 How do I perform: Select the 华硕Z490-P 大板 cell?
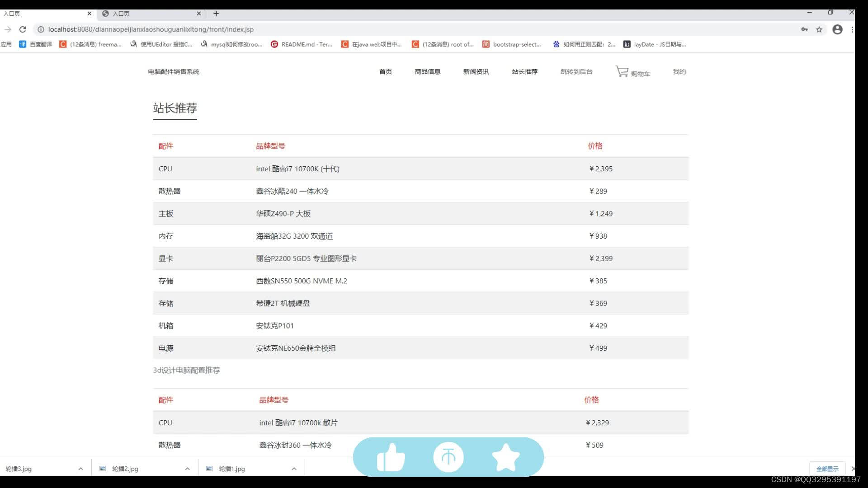pyautogui.click(x=283, y=214)
